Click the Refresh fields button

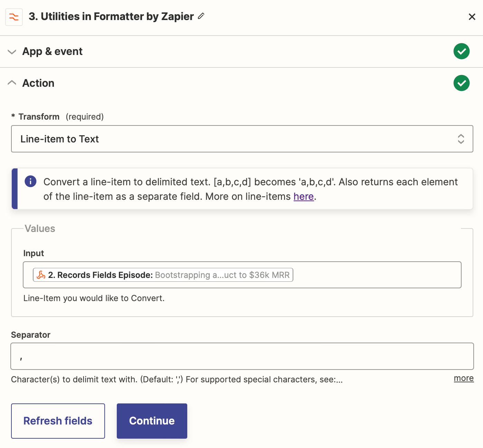point(58,421)
